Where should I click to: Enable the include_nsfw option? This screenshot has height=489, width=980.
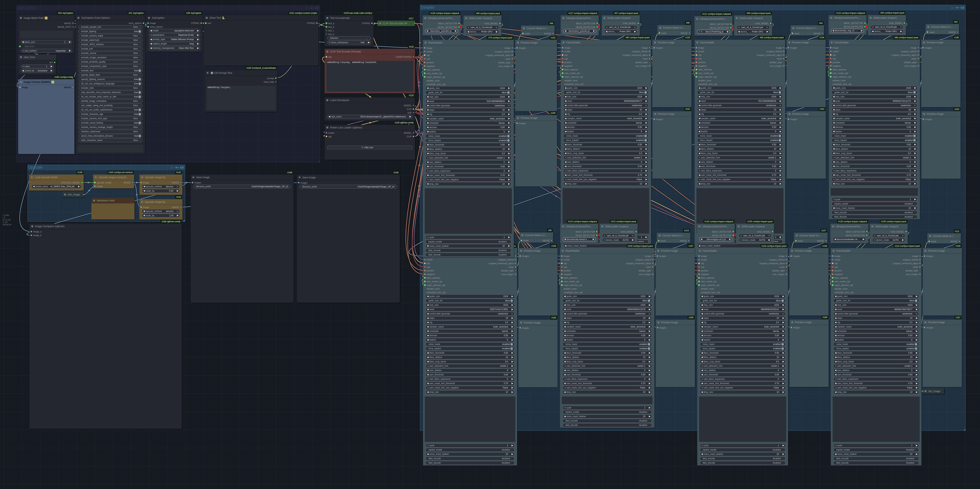point(110,88)
